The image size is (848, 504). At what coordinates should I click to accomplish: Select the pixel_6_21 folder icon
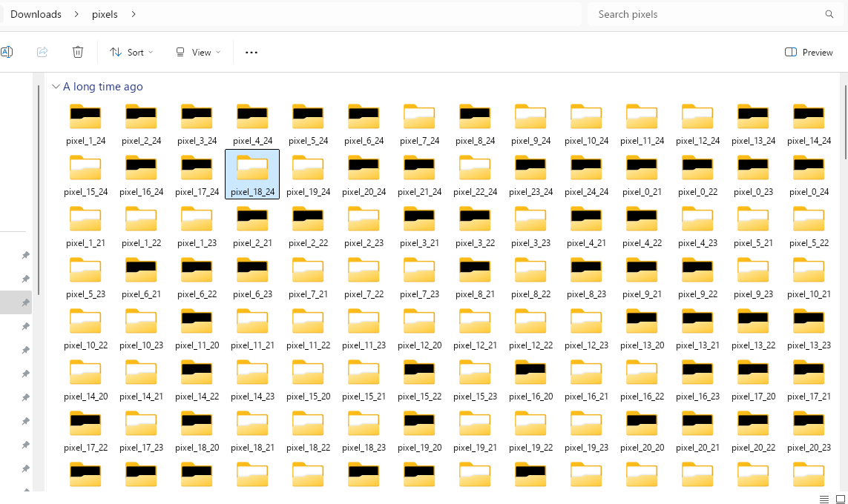[141, 270]
